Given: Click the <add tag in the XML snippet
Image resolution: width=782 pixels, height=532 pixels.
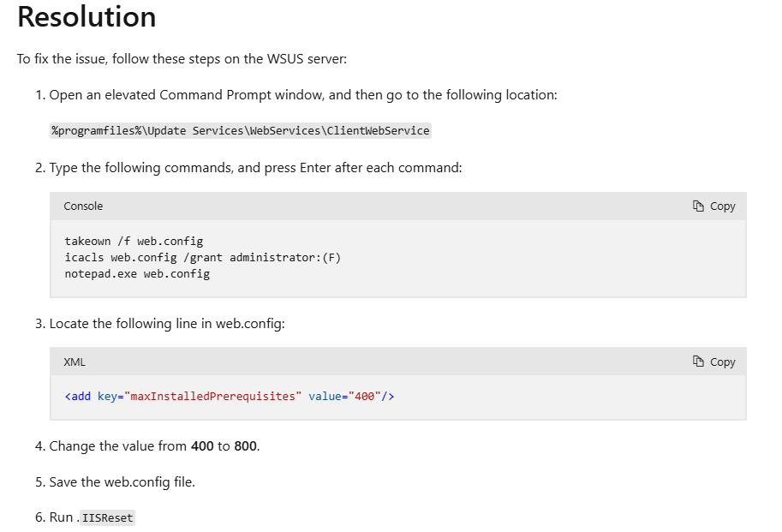Looking at the screenshot, I should (x=78, y=397).
